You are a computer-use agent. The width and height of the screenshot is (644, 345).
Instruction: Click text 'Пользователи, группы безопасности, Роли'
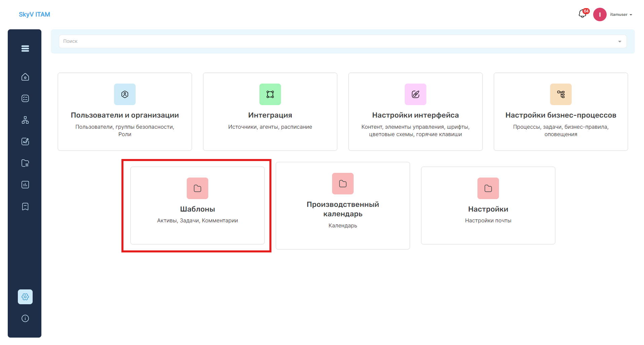(x=125, y=130)
